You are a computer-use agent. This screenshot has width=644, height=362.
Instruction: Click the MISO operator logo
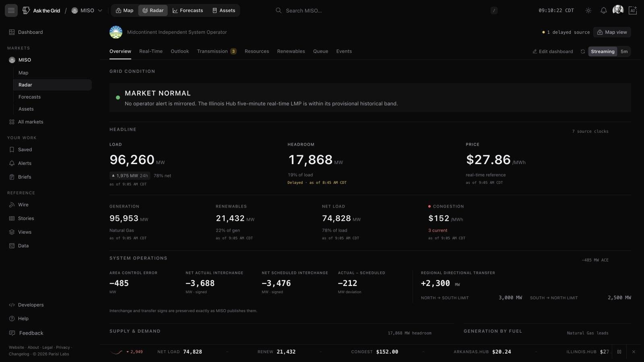pyautogui.click(x=116, y=32)
